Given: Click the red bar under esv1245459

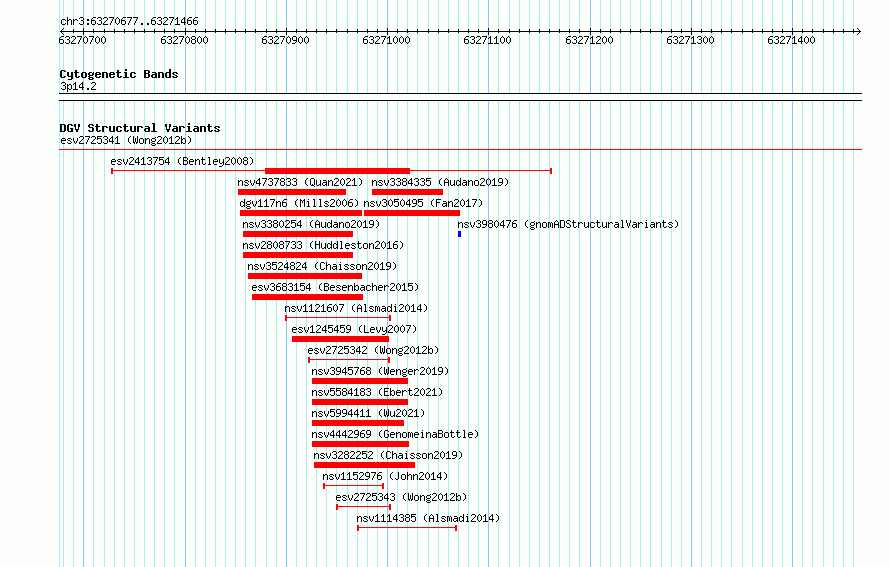Looking at the screenshot, I should pyautogui.click(x=341, y=339).
